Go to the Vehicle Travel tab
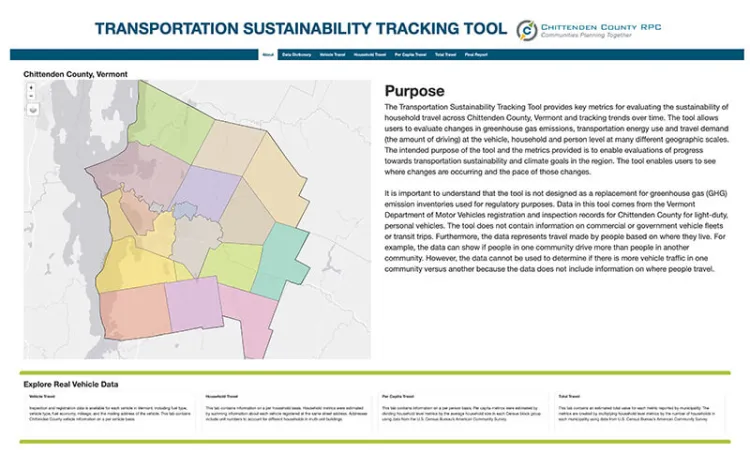750x469 pixels. pos(332,55)
